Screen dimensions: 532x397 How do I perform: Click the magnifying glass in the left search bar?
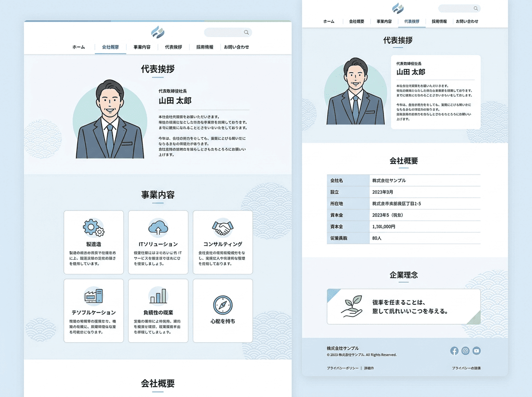246,32
